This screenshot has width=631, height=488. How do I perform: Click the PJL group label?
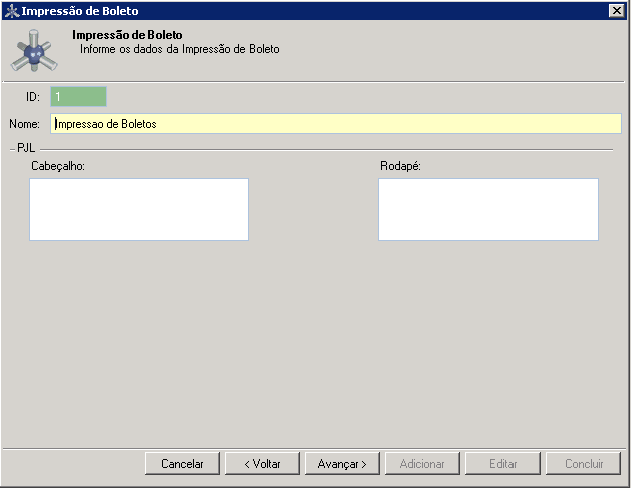pos(26,148)
